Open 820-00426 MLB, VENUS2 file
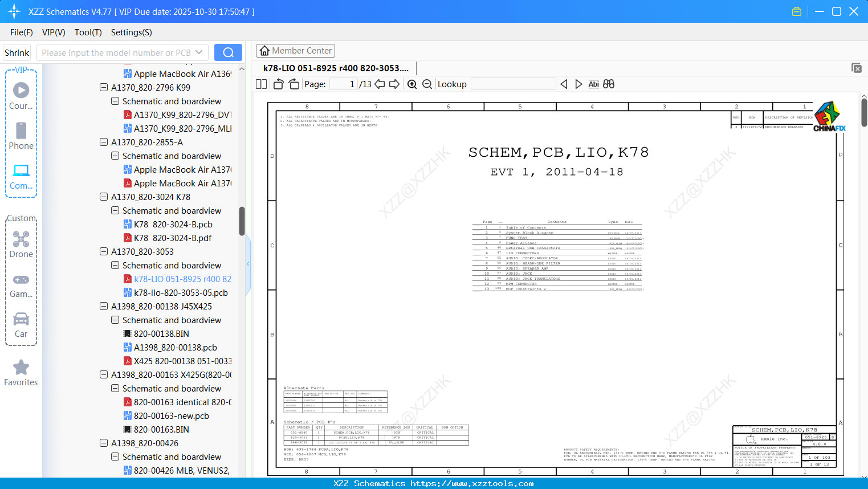Image resolution: width=868 pixels, height=489 pixels. (177, 471)
